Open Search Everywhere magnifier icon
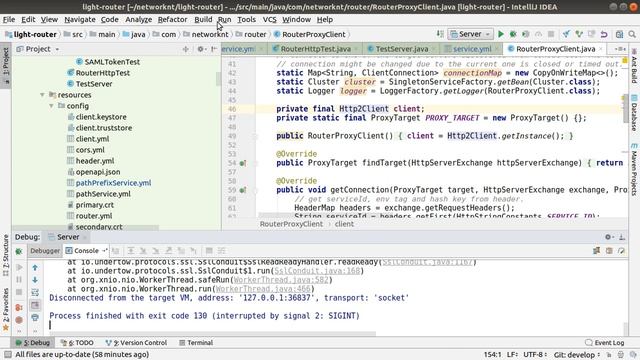 point(632,34)
